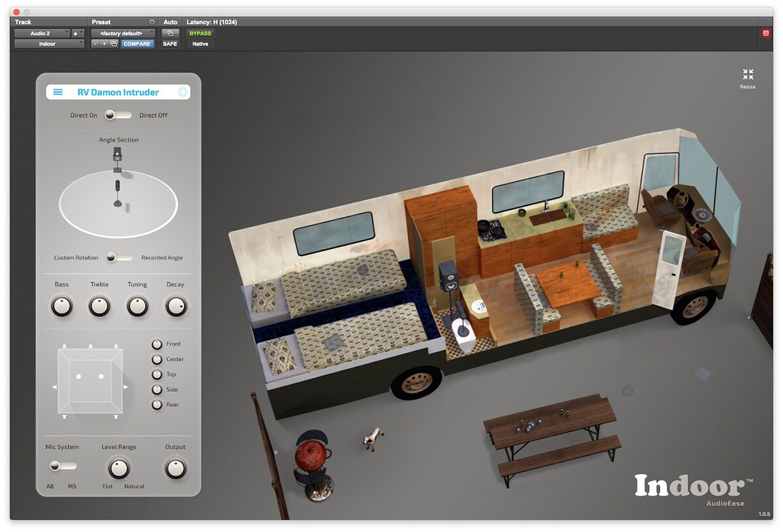The width and height of the screenshot is (783, 532).
Task: Open the Indoor plug-in selector dropdown
Action: (x=50, y=44)
